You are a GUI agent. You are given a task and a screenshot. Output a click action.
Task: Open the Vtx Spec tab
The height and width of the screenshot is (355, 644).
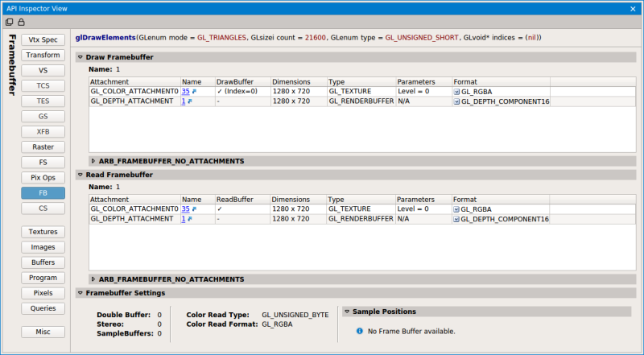(43, 40)
